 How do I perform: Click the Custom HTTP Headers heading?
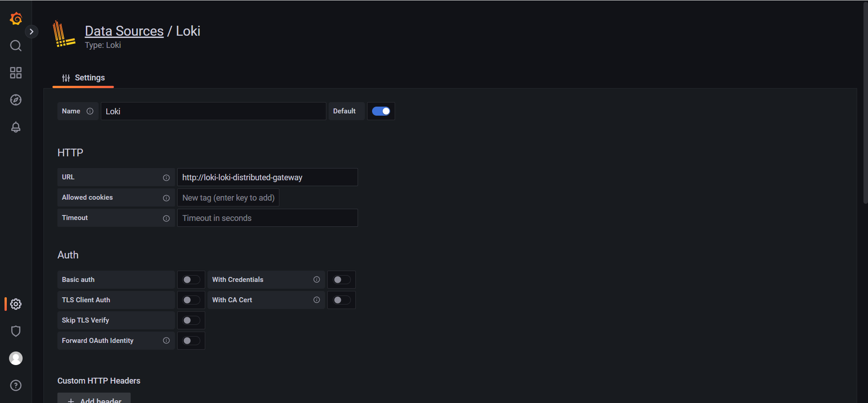(99, 381)
